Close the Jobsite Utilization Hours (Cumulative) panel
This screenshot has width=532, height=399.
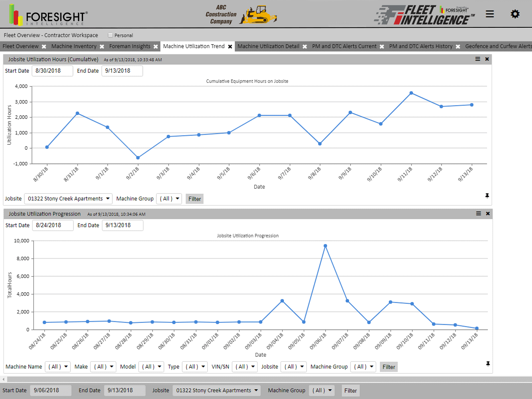point(487,59)
